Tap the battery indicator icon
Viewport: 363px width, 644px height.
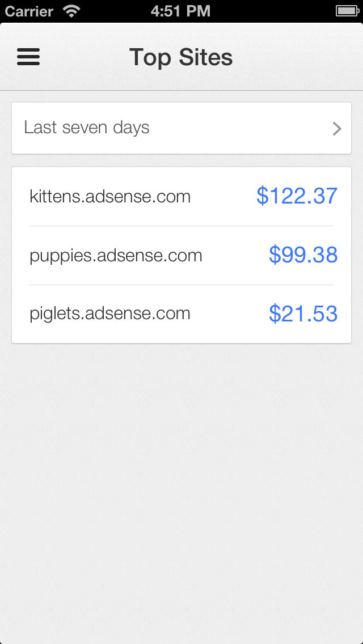(x=347, y=11)
